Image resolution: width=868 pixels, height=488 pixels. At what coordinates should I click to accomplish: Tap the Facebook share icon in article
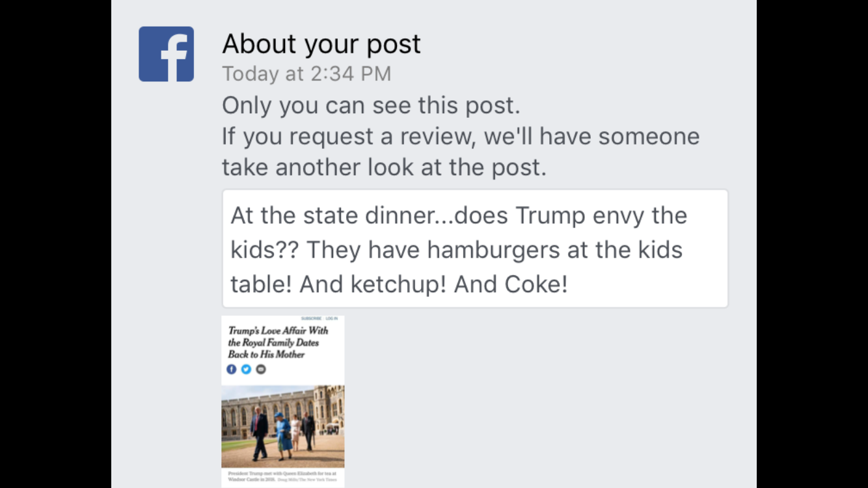point(232,369)
